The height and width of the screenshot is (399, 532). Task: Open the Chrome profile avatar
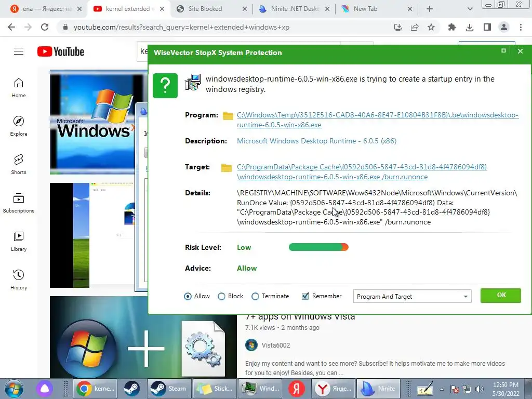pyautogui.click(x=504, y=27)
